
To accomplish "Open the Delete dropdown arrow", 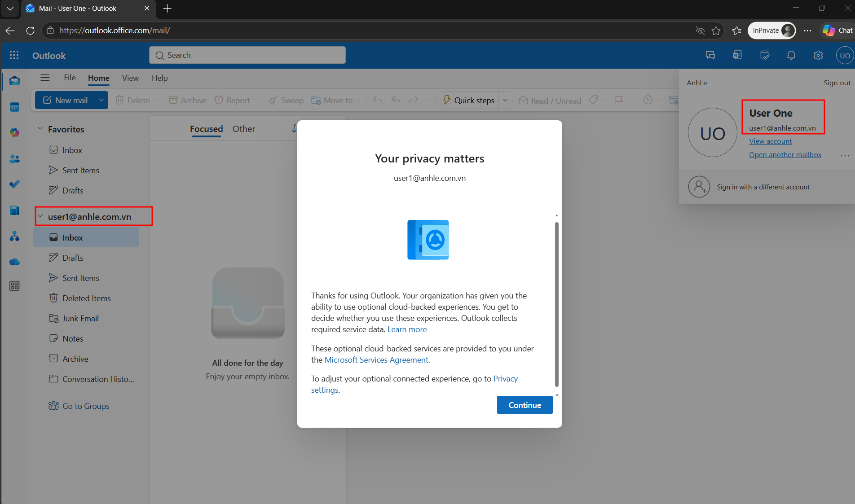I will pyautogui.click(x=157, y=100).
